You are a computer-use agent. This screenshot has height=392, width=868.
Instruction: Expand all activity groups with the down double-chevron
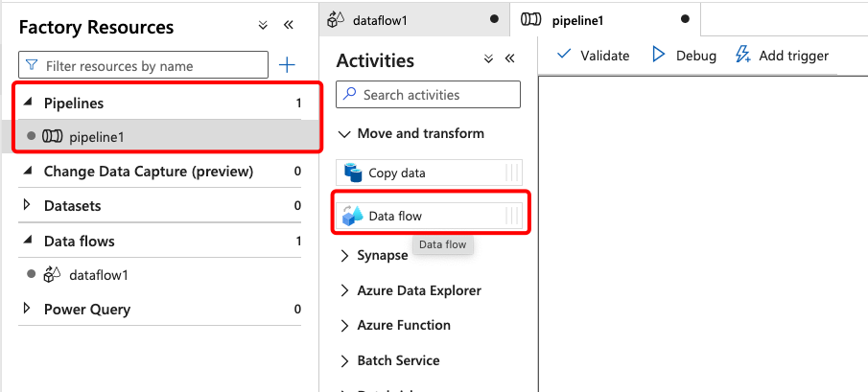[x=488, y=59]
